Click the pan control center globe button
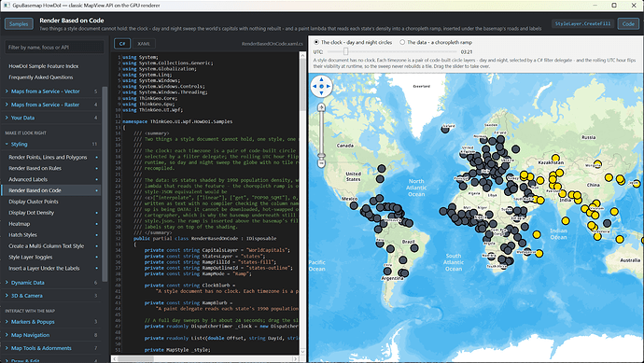644x363 pixels. 322,86
